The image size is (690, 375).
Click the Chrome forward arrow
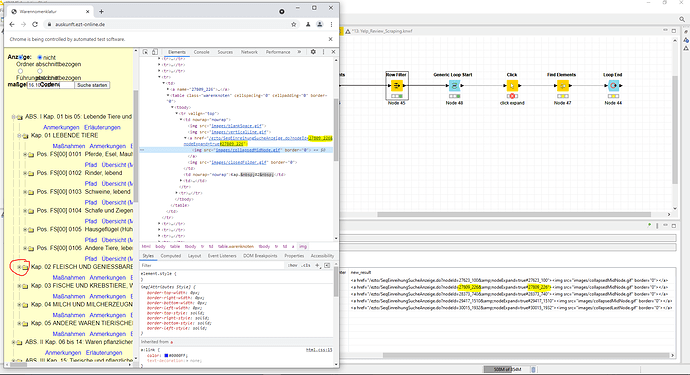coord(23,24)
